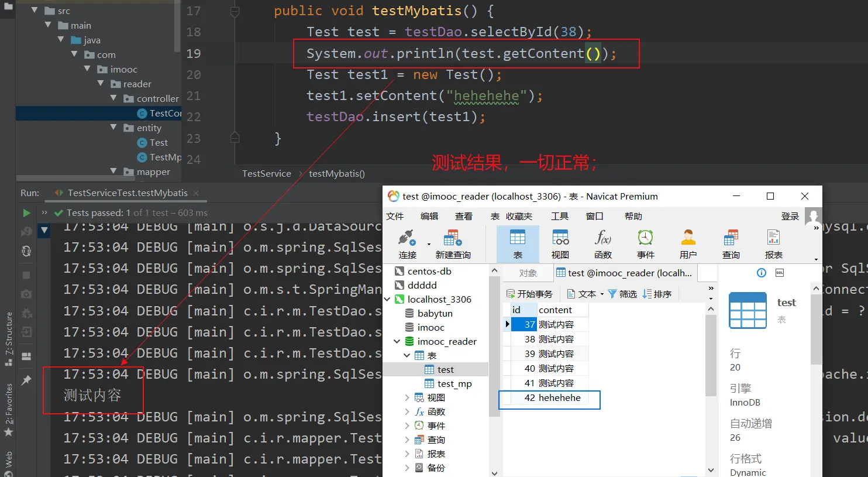Click the Restore Layout icon in Run panel

point(26,356)
